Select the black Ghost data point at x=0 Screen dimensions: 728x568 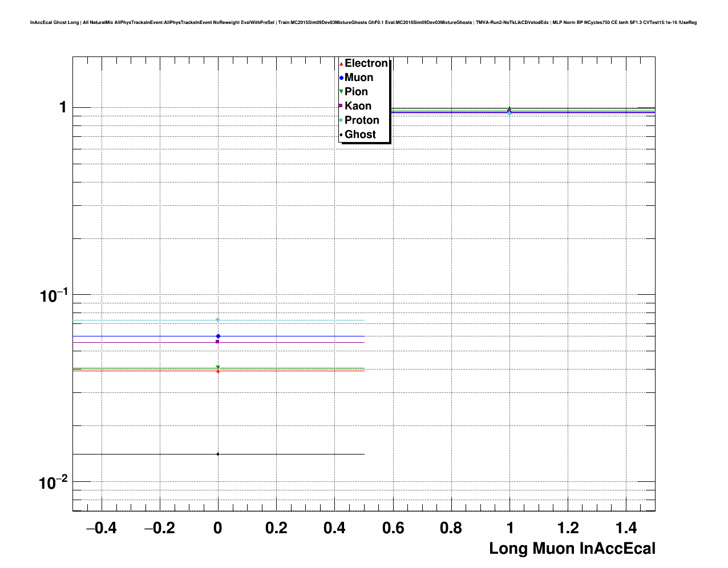click(x=218, y=454)
